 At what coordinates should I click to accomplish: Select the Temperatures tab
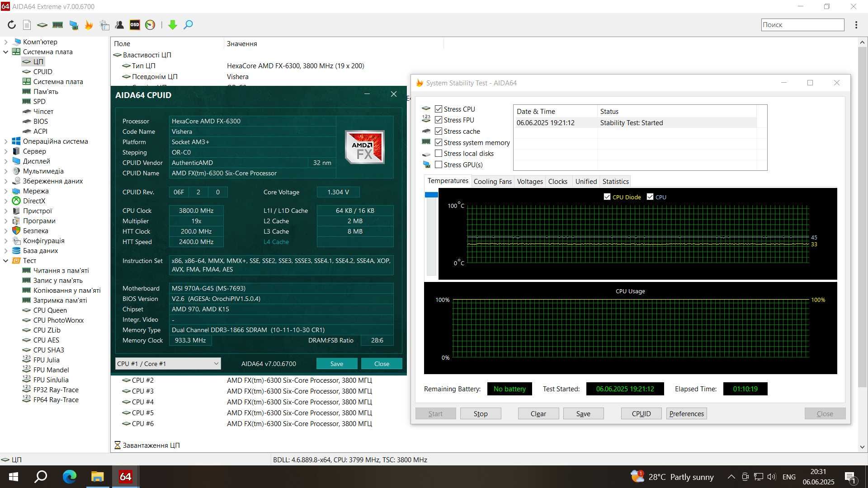coord(448,181)
